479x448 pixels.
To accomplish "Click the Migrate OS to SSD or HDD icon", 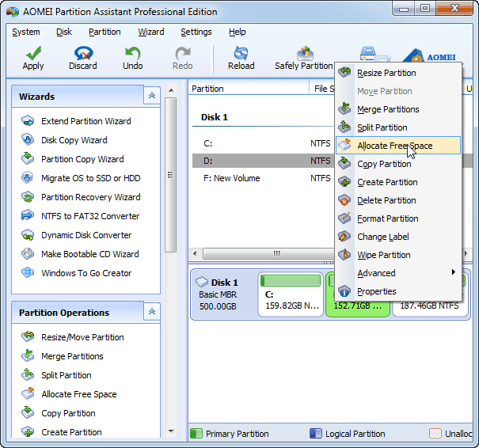I will [28, 178].
